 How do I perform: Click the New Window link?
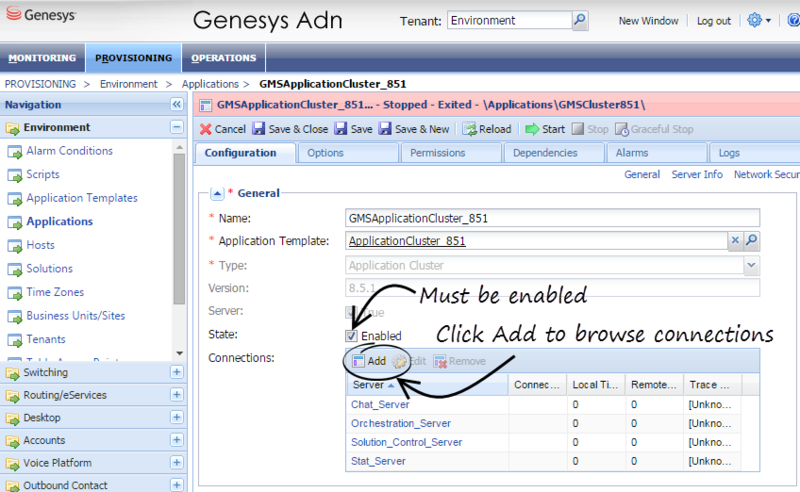pos(648,21)
